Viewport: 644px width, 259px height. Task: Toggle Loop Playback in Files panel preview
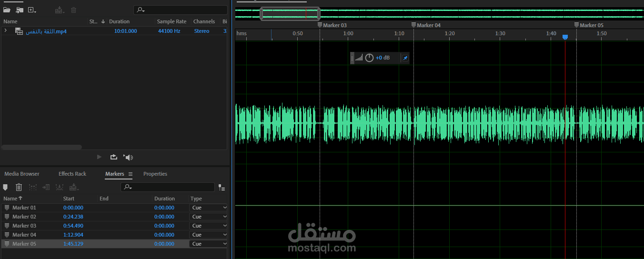[113, 157]
